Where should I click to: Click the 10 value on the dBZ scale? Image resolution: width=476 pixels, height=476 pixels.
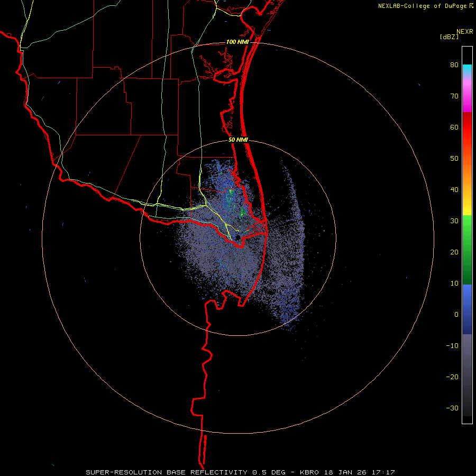(454, 283)
